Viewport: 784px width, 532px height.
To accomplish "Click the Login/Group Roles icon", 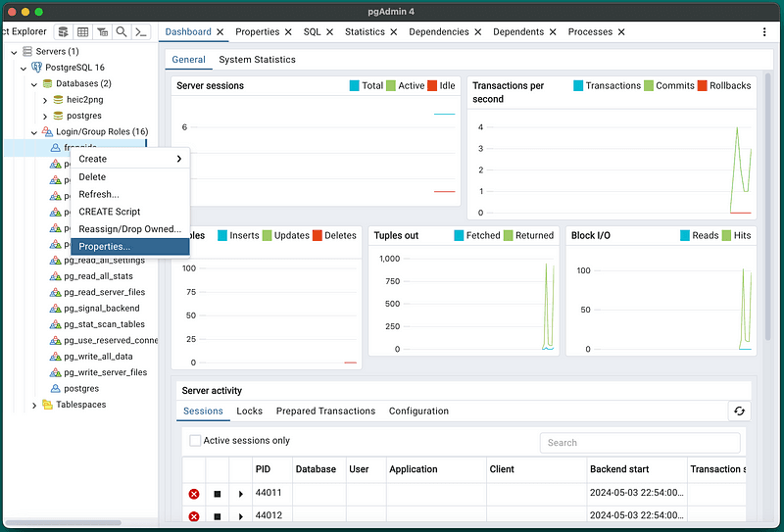I will coord(47,131).
